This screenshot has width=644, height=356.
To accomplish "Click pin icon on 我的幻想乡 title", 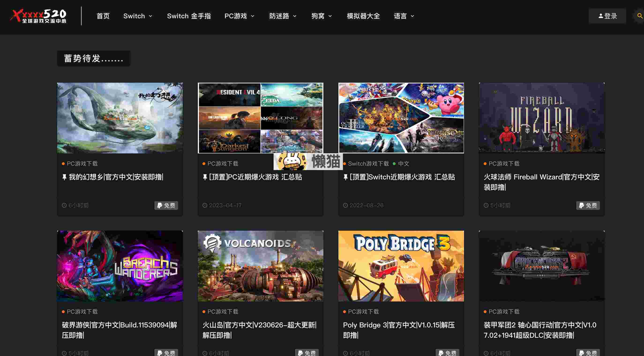I will click(64, 177).
